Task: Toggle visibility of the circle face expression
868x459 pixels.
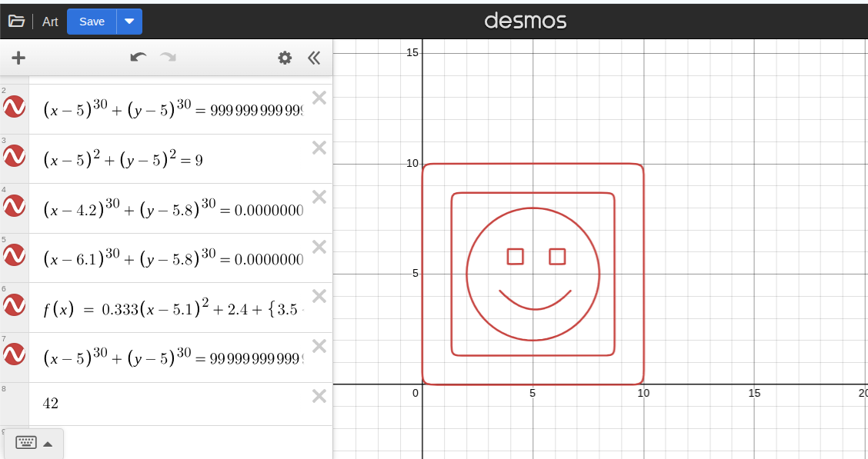Action: point(14,156)
